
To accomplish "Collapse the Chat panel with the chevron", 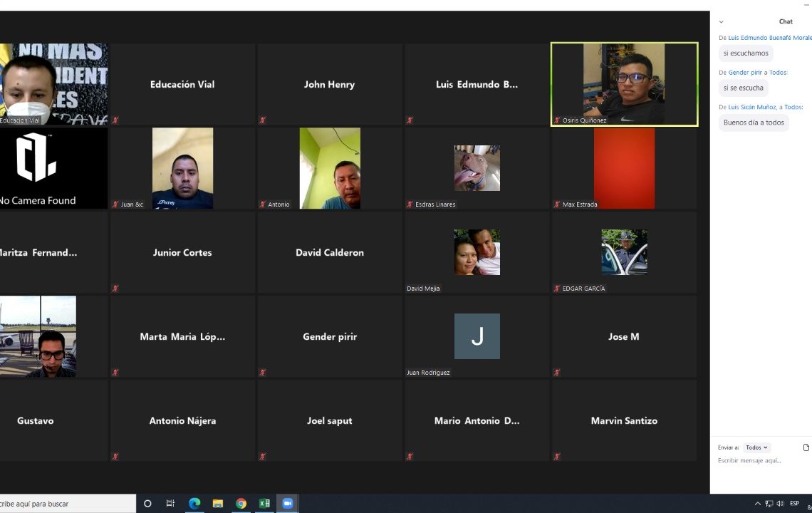I will tap(721, 22).
